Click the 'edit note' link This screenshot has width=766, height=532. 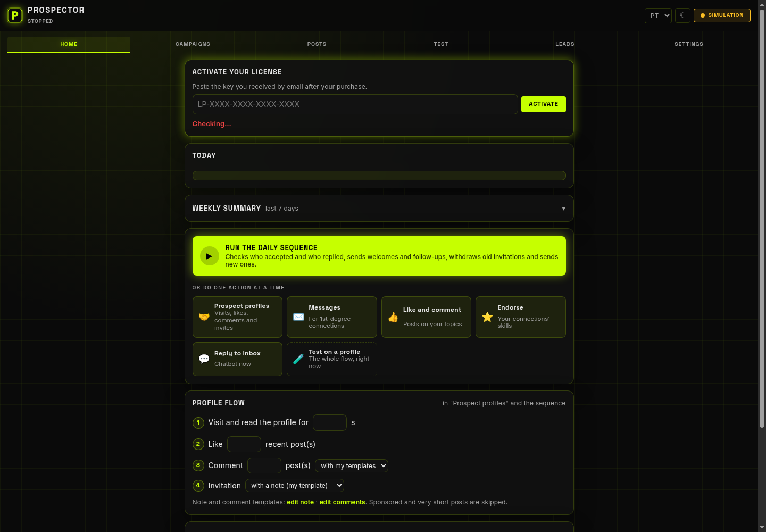300,502
